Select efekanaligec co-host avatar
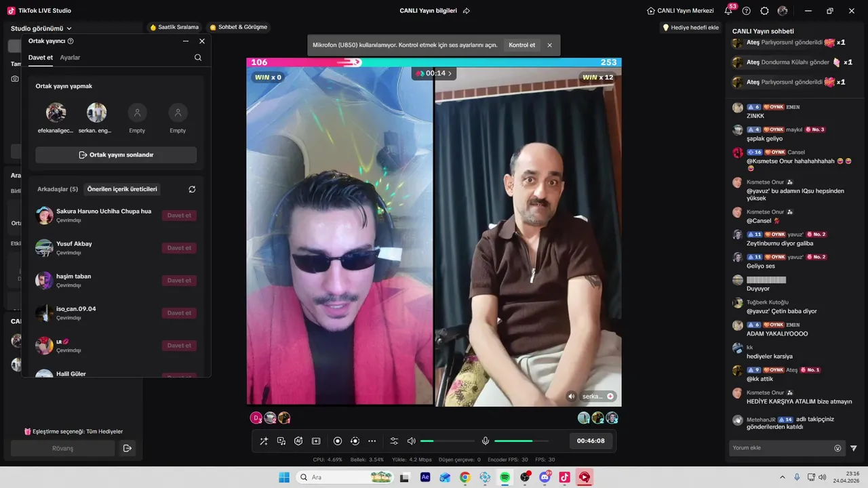The height and width of the screenshot is (488, 868). pyautogui.click(x=56, y=113)
